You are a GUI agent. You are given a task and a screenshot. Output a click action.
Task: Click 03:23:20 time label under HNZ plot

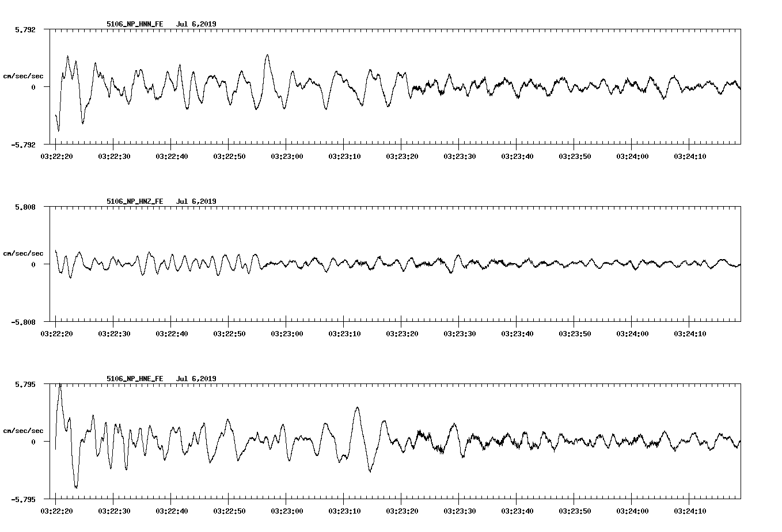click(x=401, y=333)
